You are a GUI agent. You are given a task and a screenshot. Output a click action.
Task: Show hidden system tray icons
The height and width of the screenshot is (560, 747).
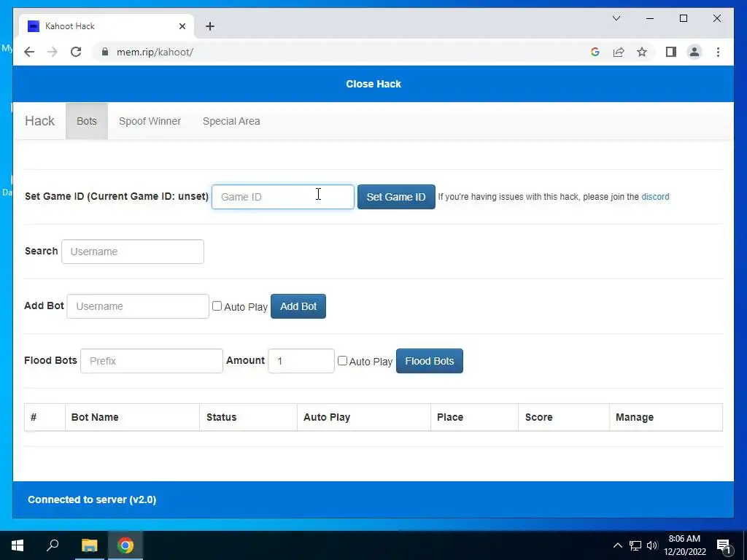[617, 545]
